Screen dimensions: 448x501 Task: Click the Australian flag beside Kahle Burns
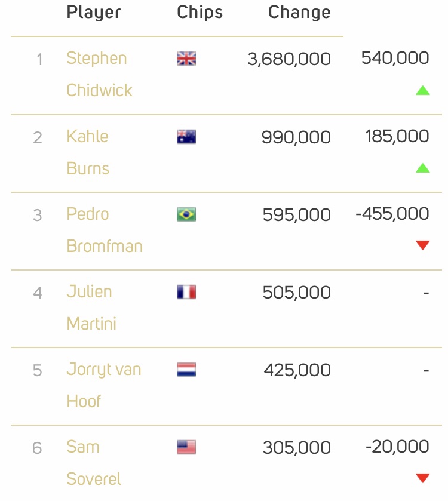click(x=186, y=137)
